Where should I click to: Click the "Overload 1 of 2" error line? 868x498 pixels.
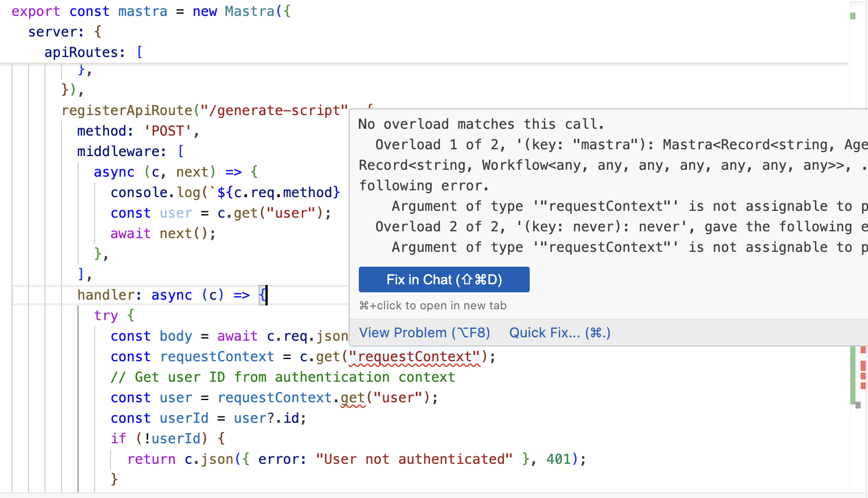point(621,145)
